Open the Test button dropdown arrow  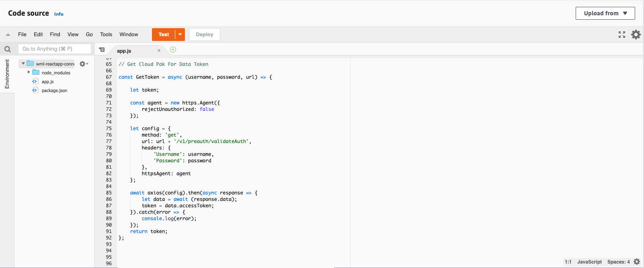coord(180,35)
